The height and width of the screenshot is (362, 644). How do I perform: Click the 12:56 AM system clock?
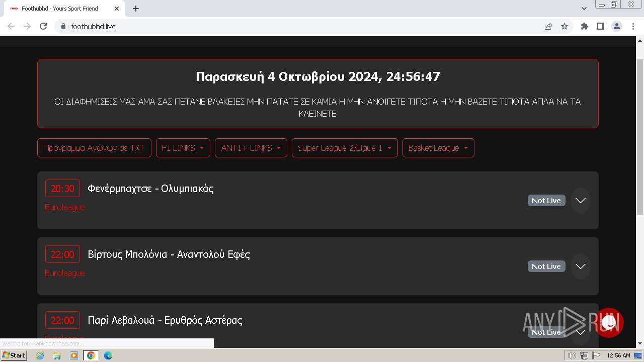pos(618,355)
